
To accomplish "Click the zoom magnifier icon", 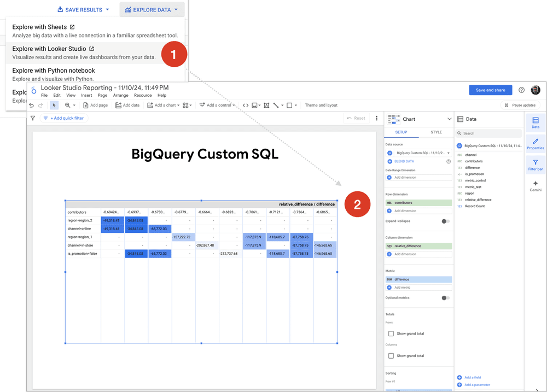I will click(x=67, y=106).
